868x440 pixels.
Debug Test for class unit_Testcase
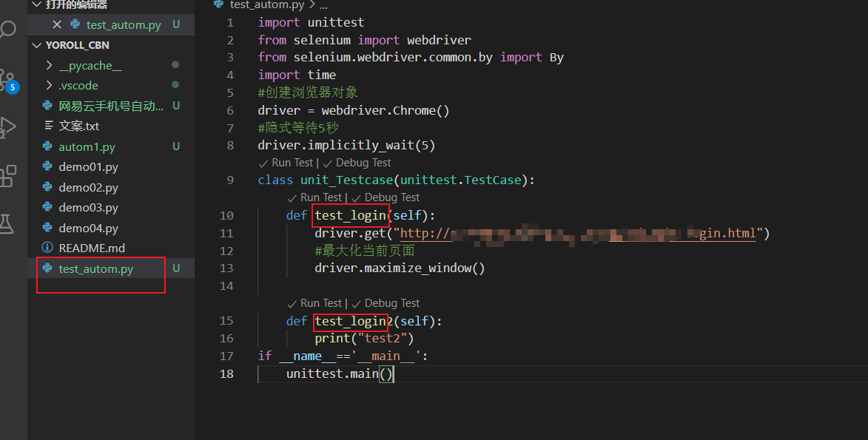[x=363, y=163]
